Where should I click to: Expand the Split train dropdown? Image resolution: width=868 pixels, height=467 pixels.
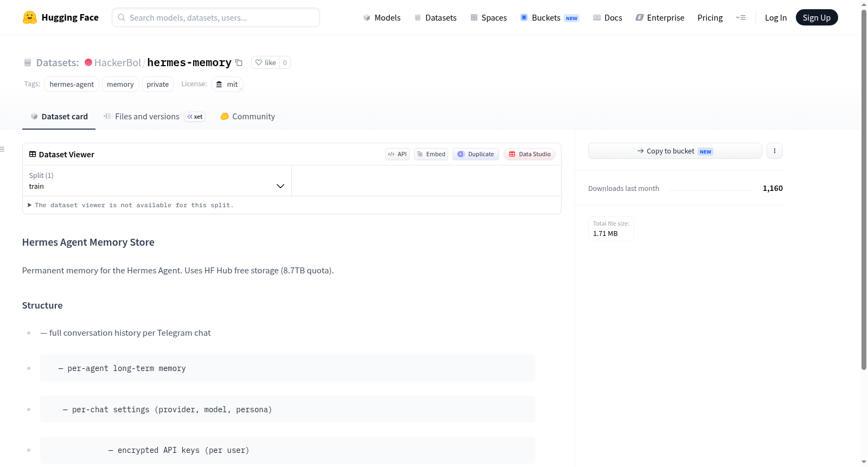coord(157,181)
